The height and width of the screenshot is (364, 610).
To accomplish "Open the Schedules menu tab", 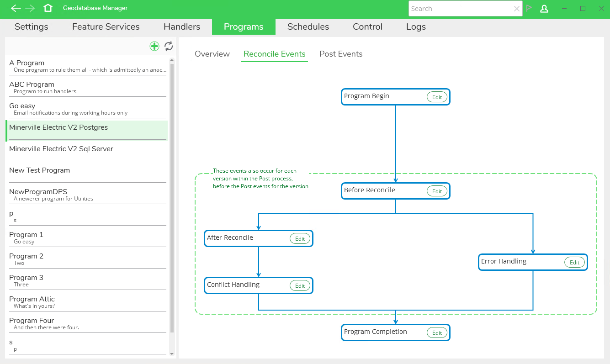I will point(308,27).
